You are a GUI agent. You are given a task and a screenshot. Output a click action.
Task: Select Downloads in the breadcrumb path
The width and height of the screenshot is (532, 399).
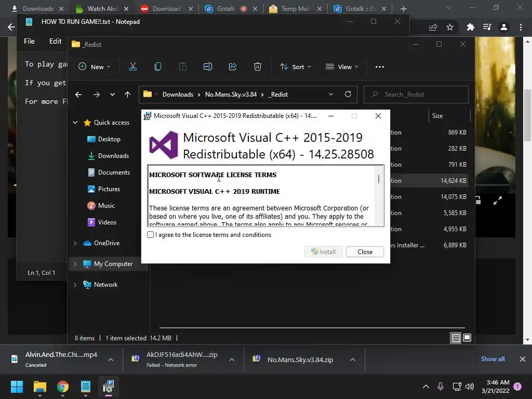point(178,95)
